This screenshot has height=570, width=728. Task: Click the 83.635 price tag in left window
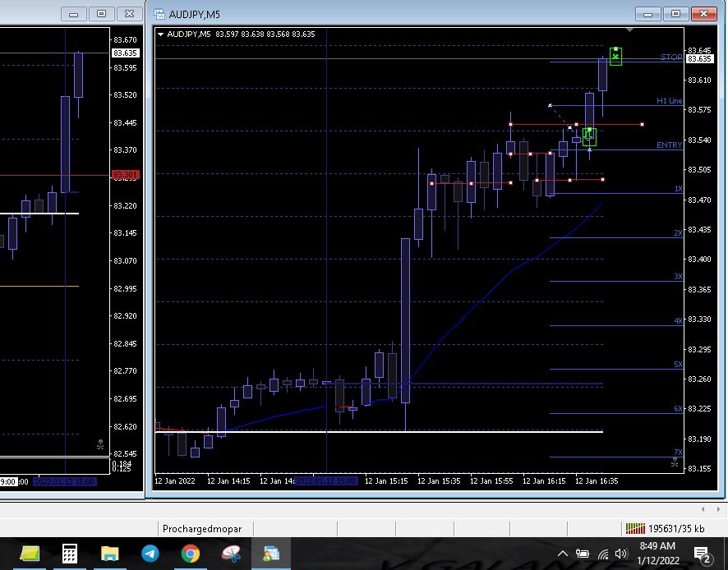[x=125, y=53]
